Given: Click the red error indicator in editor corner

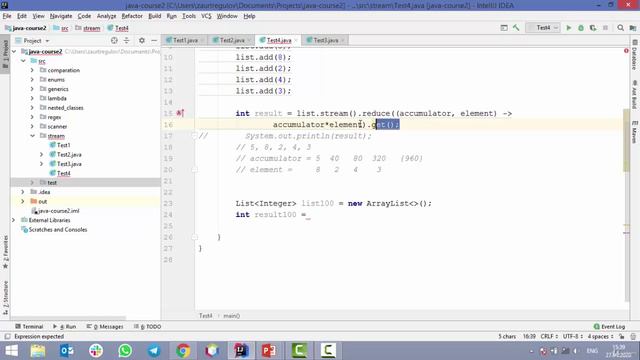Looking at the screenshot, I should click(626, 51).
